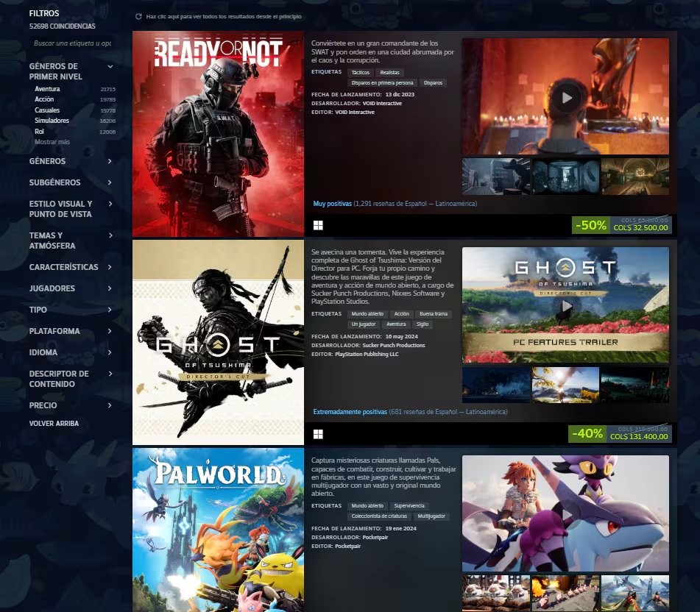Screen dimensions: 700x612
Task: Open Ready or Not third screenshot thumbnail
Action: [635, 177]
